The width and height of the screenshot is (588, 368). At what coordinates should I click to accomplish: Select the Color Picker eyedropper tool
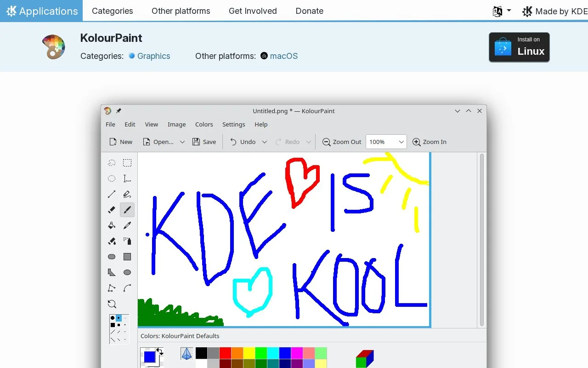coord(127,225)
